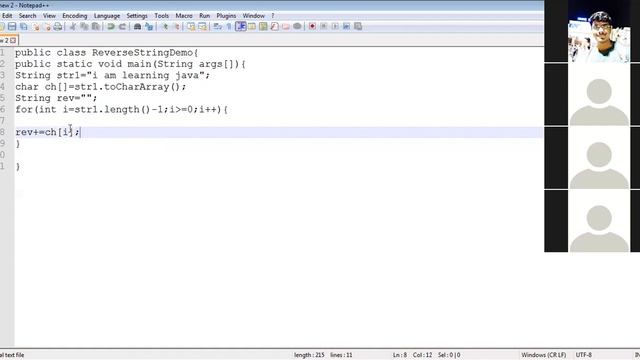640x360 pixels.
Task: Place cursor in 'rev+=ch[i];' line
Action: tap(48, 132)
